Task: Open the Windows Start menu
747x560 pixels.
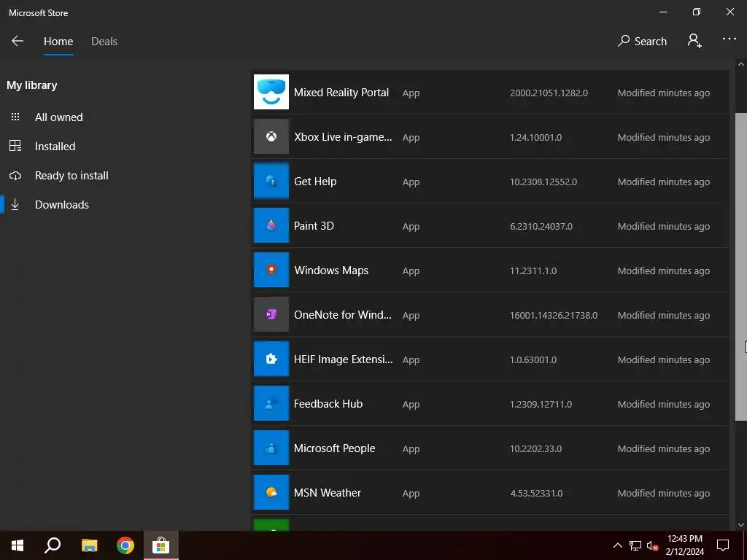Action: click(18, 545)
